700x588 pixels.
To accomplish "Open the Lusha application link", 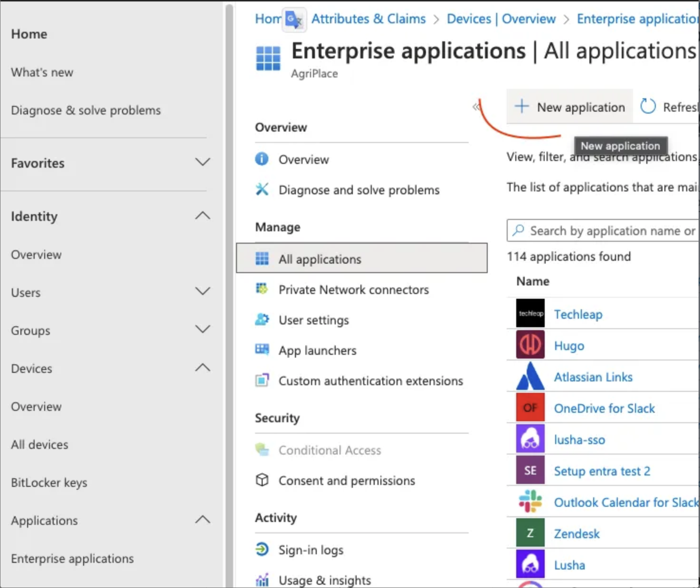I will click(x=569, y=565).
